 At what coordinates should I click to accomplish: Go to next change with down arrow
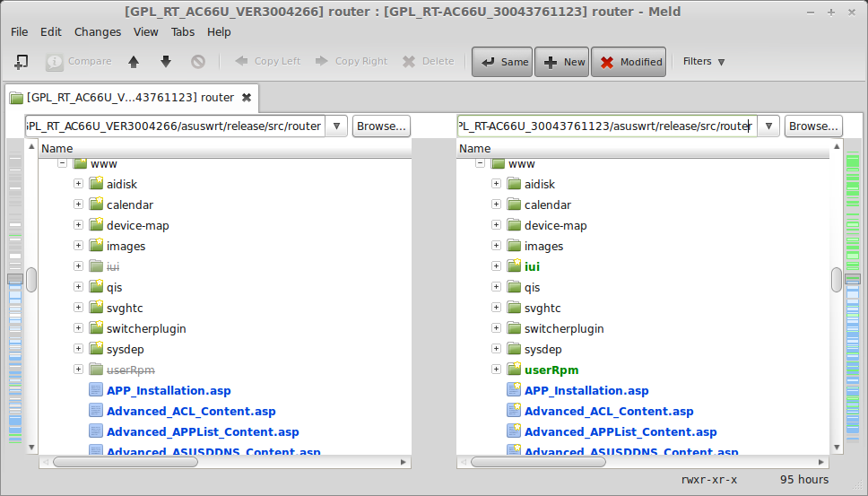coord(166,62)
